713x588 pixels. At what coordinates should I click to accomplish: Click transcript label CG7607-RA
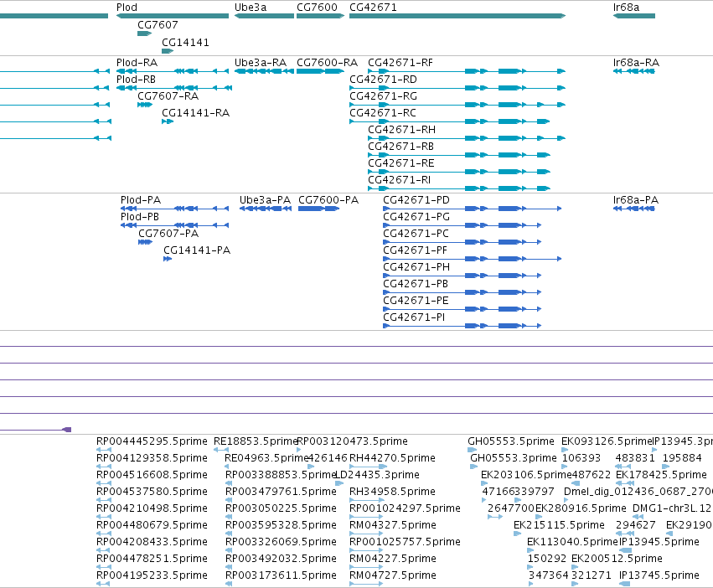coord(168,96)
